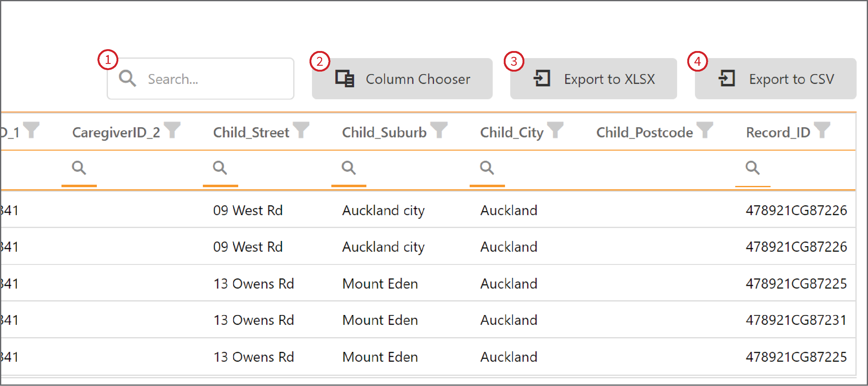This screenshot has width=868, height=386.
Task: Open the CaregiverID_2 column filter funnel
Action: 172,130
